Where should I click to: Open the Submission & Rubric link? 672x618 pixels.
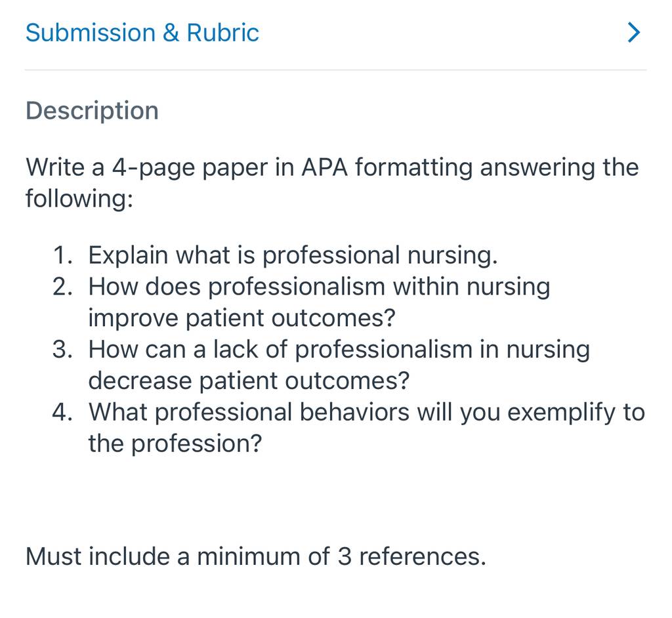(x=142, y=33)
